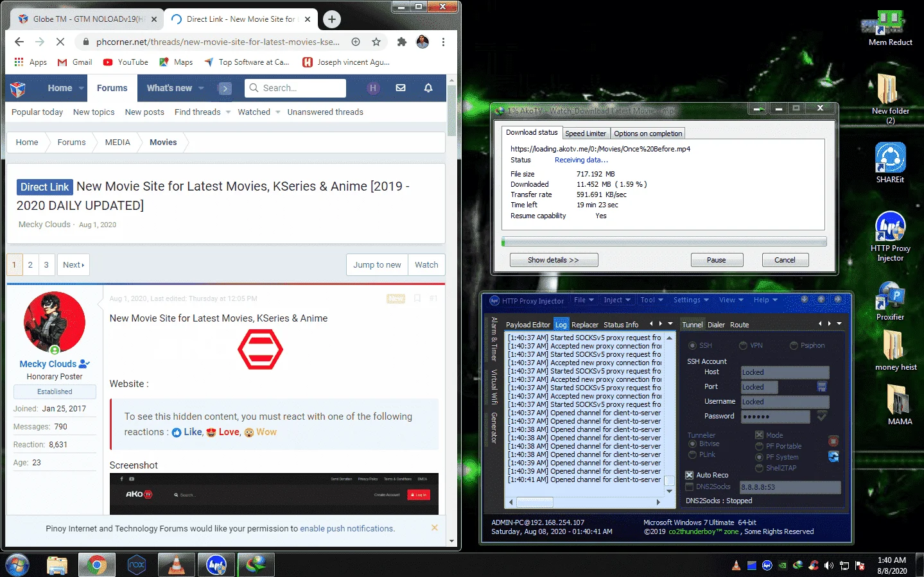The height and width of the screenshot is (577, 924).
Task: Open the Settings menu dropdown
Action: pos(691,300)
